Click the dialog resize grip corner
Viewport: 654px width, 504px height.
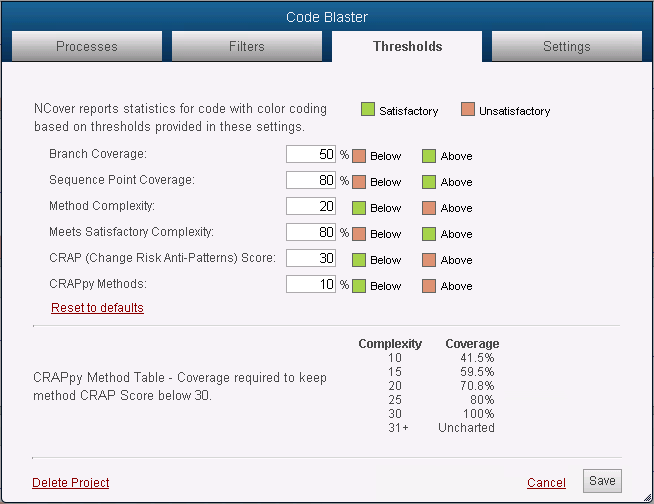click(648, 497)
